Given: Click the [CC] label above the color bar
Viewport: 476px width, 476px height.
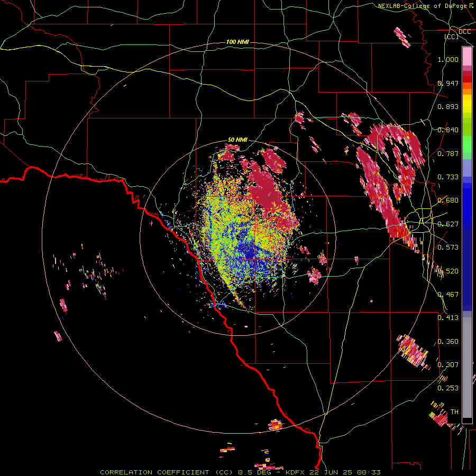Looking at the screenshot, I should point(452,36).
